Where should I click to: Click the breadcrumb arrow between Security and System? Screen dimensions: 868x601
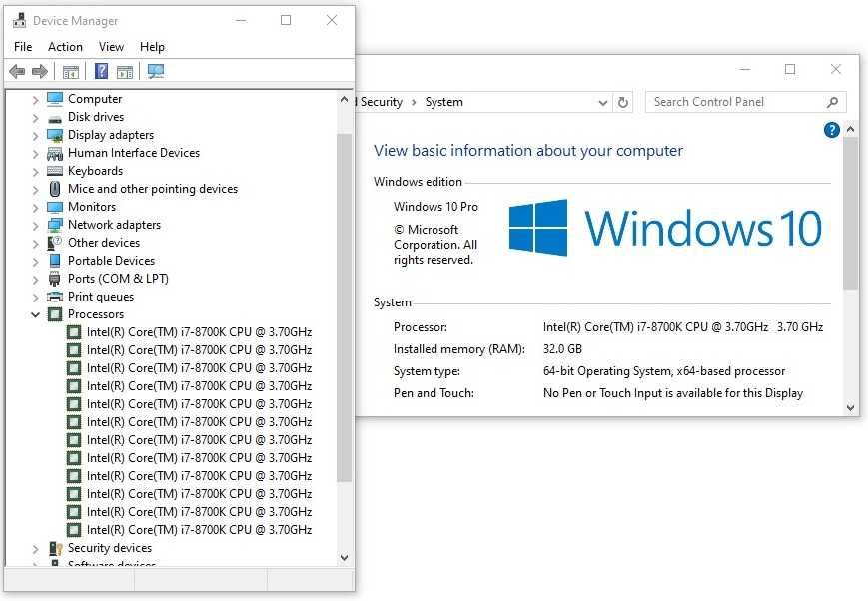point(414,103)
